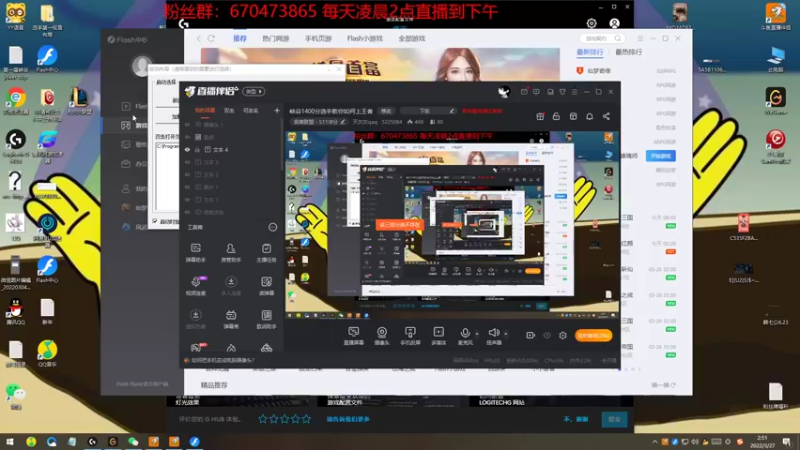Click the blue 开始游戏 button in Flash center

click(661, 156)
